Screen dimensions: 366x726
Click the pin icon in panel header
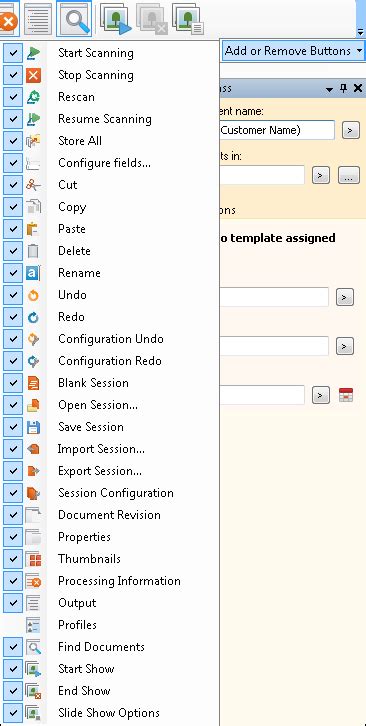[343, 88]
